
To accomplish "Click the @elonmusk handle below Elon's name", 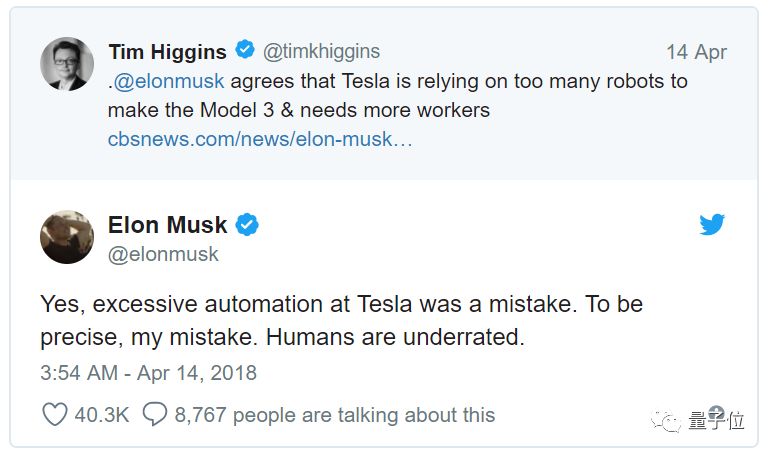I will click(x=163, y=254).
